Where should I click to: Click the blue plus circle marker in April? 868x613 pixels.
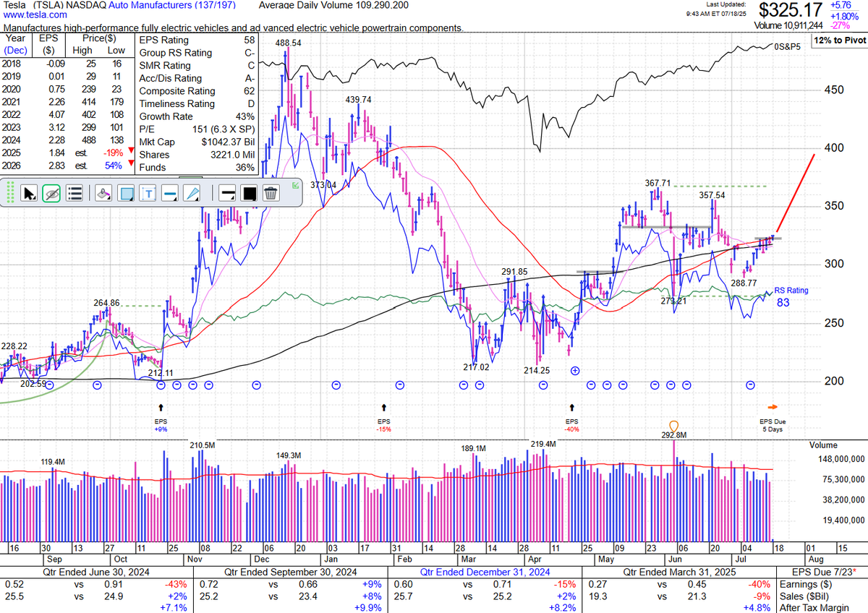(575, 371)
